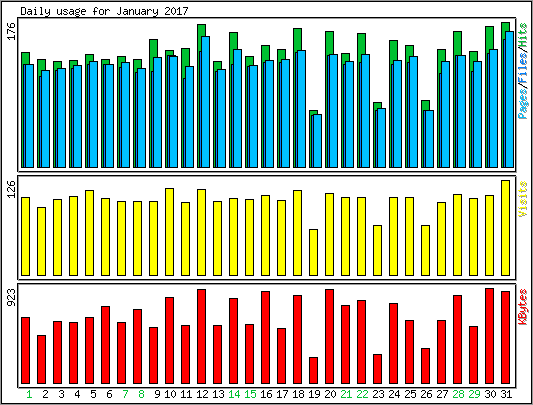Image resolution: width=533 pixels, height=405 pixels.
Task: Click green day label 22
Action: 362,394
